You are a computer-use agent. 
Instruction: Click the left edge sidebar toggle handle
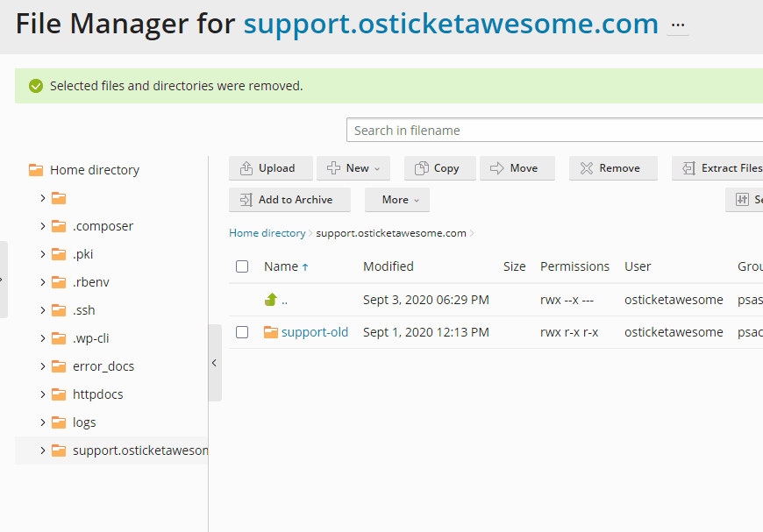tap(4, 280)
